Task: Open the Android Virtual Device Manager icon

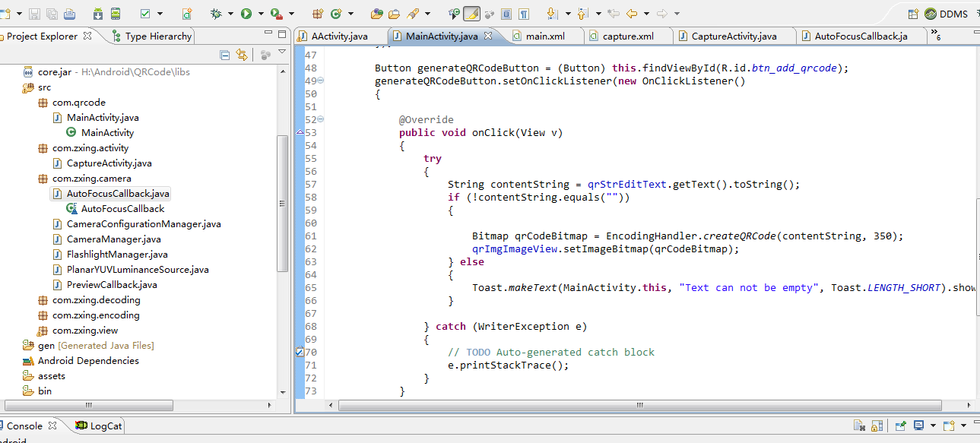Action: tap(116, 14)
